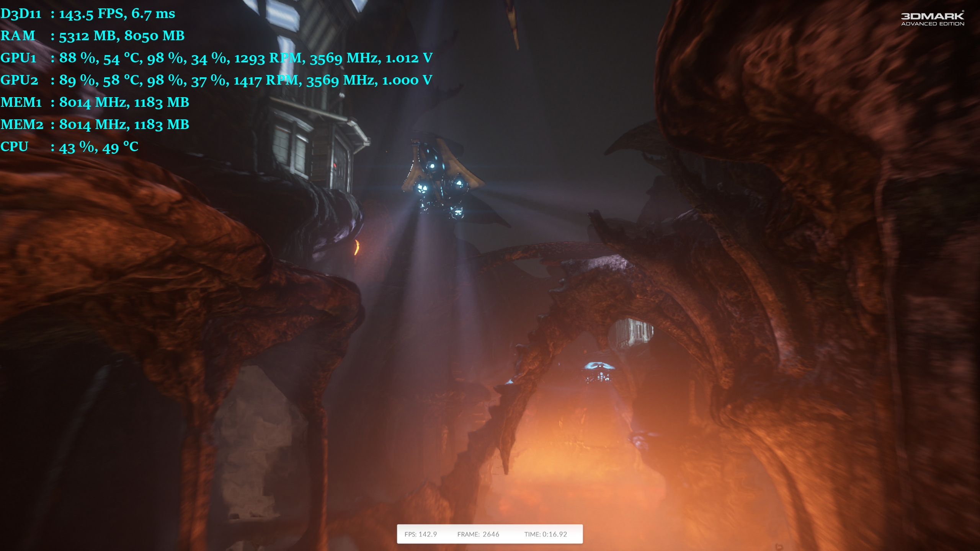Click the GPU1 1.012 V voltage value
Image resolution: width=980 pixels, height=551 pixels.
(409, 58)
